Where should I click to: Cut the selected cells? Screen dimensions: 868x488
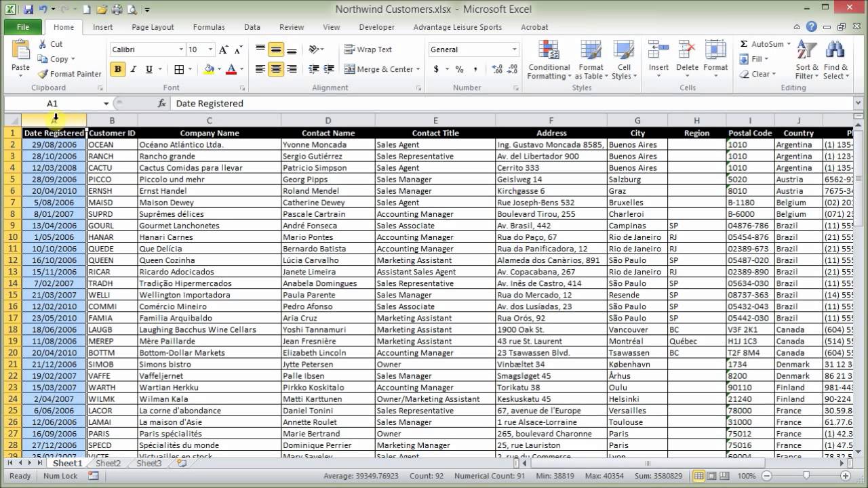(50, 44)
